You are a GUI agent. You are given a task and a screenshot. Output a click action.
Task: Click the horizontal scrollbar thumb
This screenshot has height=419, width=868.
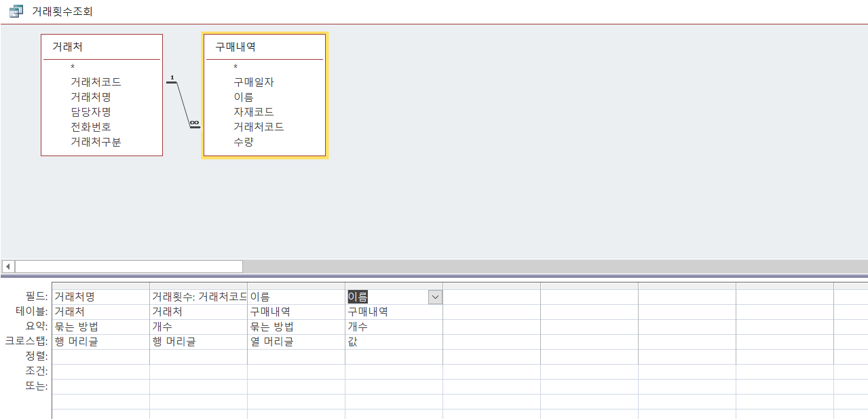(129, 266)
